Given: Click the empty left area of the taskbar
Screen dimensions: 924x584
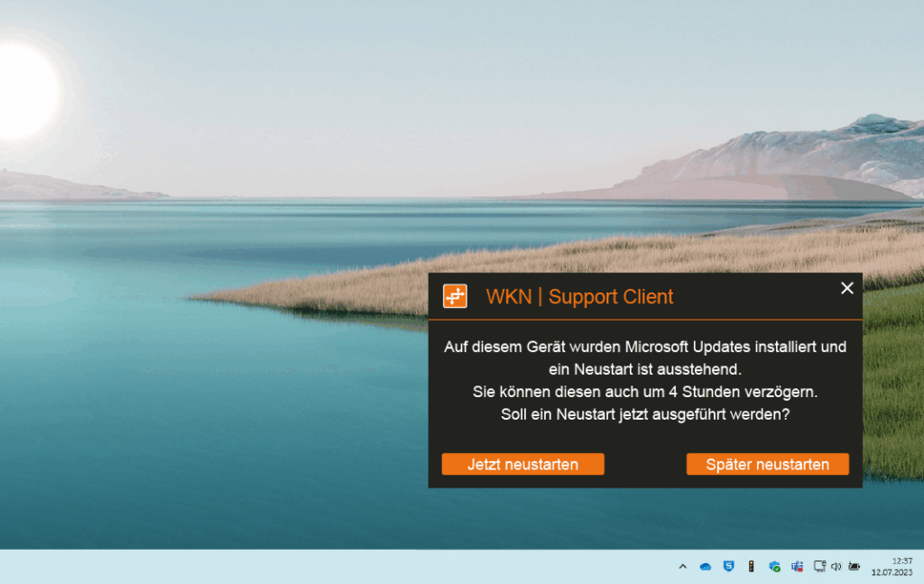Looking at the screenshot, I should click(x=271, y=566).
